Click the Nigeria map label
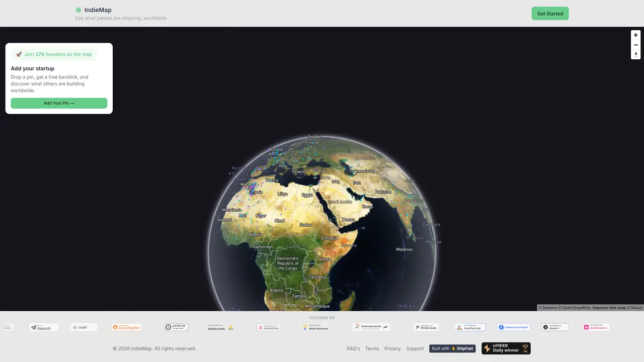 coord(256,234)
